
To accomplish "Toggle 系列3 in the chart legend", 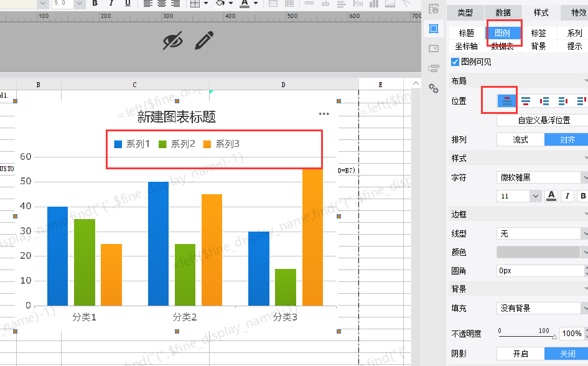I will 222,144.
